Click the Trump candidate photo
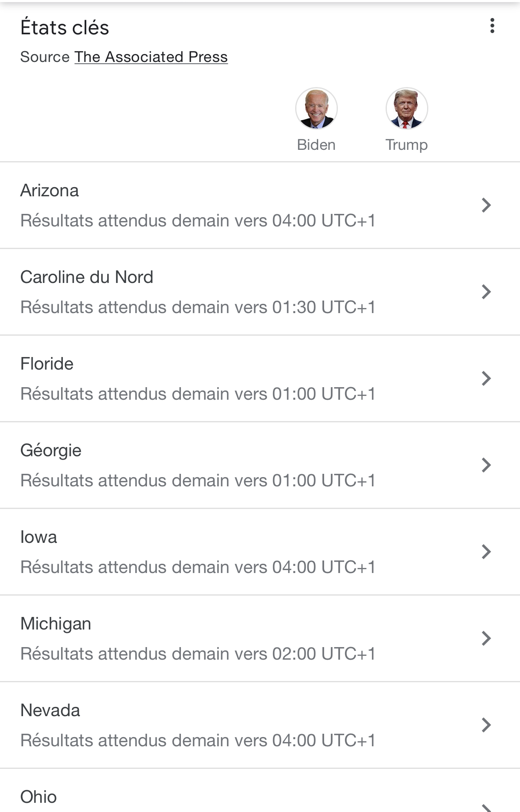520x812 pixels. coord(407,108)
